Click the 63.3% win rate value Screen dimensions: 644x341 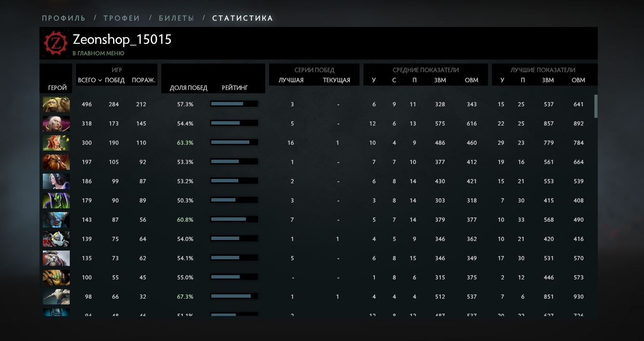[x=185, y=143]
